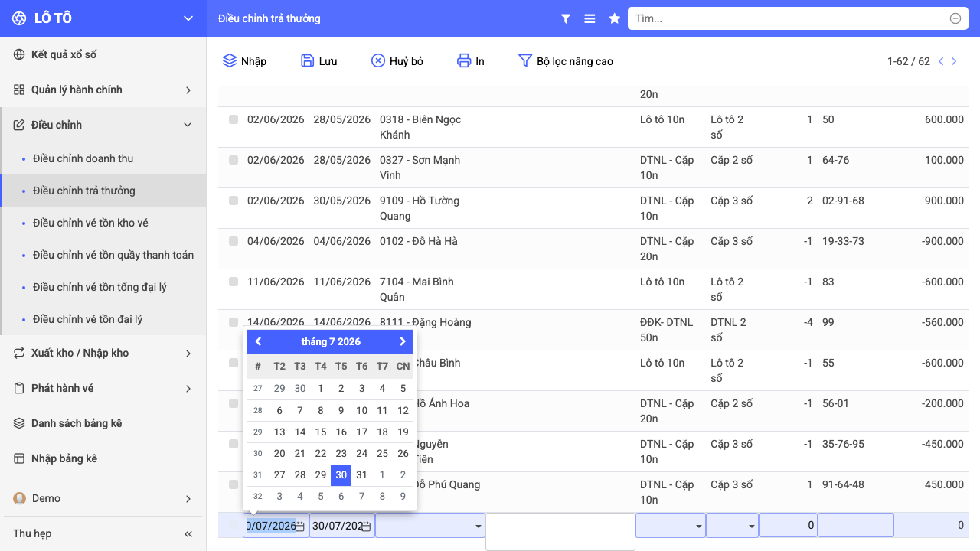980x551 pixels.
Task: Click the favorite star icon in header
Action: [614, 18]
